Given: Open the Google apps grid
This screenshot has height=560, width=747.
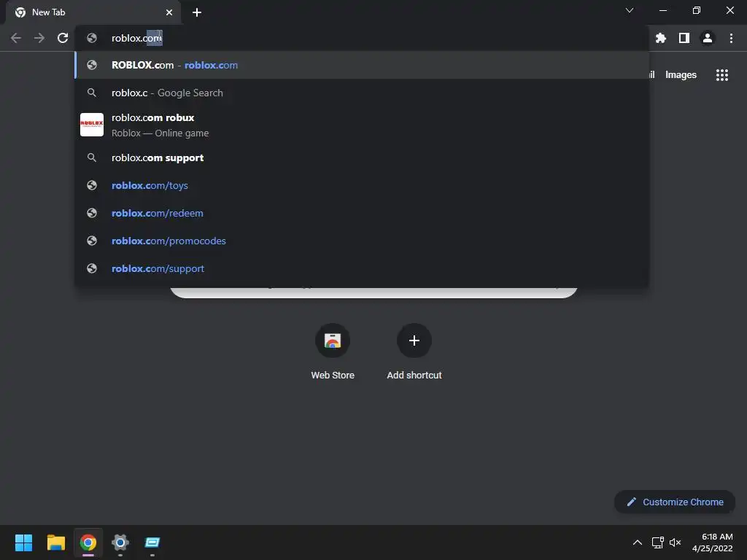Looking at the screenshot, I should coord(722,75).
